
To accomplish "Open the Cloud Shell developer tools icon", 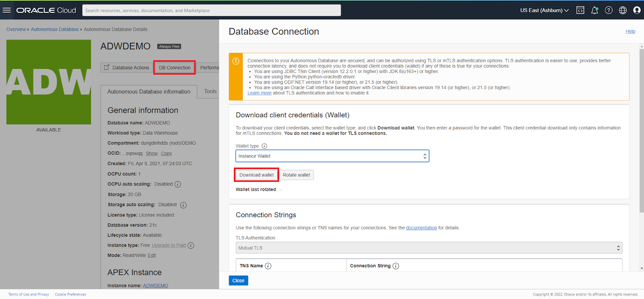I will (580, 10).
